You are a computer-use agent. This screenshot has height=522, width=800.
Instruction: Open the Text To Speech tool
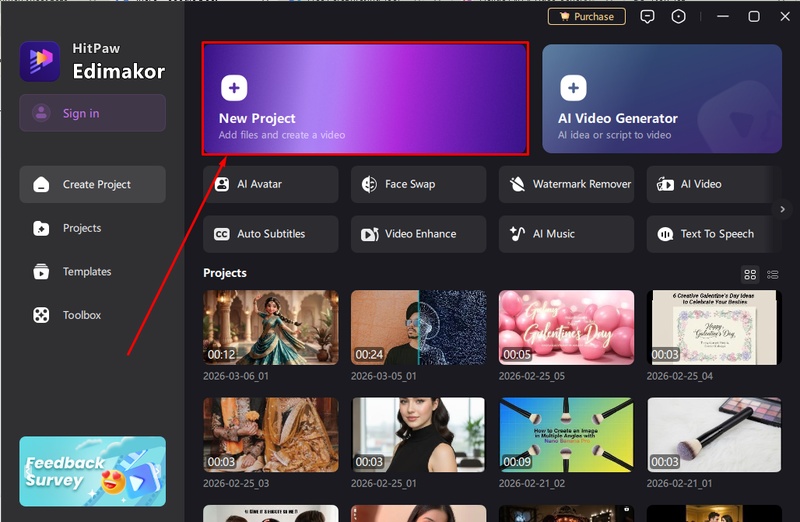714,234
